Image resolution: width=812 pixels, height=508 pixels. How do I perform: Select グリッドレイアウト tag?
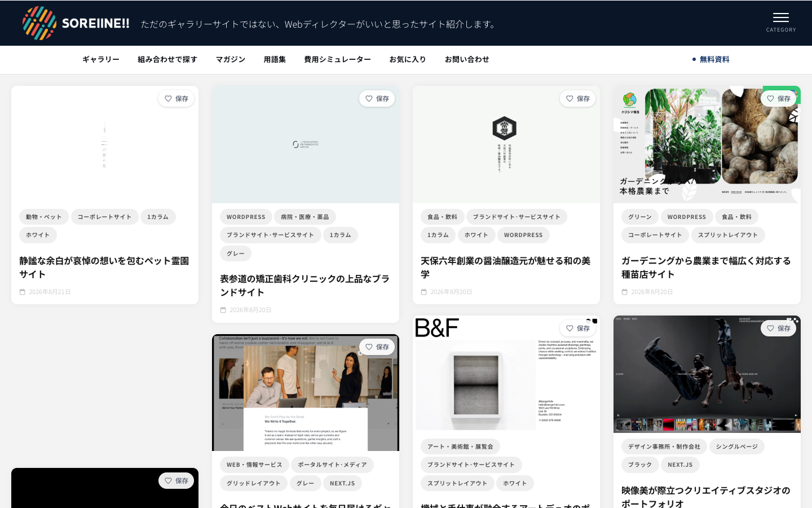click(x=254, y=483)
